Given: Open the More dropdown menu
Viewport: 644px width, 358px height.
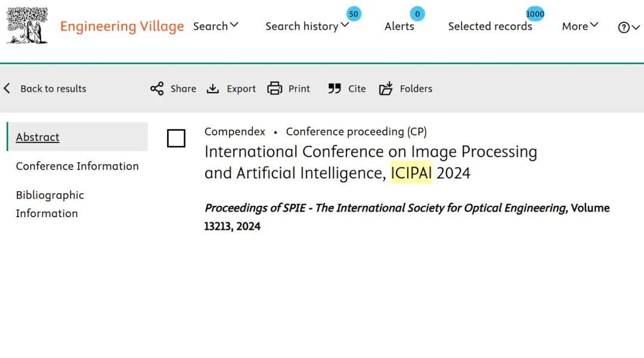Looking at the screenshot, I should click(580, 26).
